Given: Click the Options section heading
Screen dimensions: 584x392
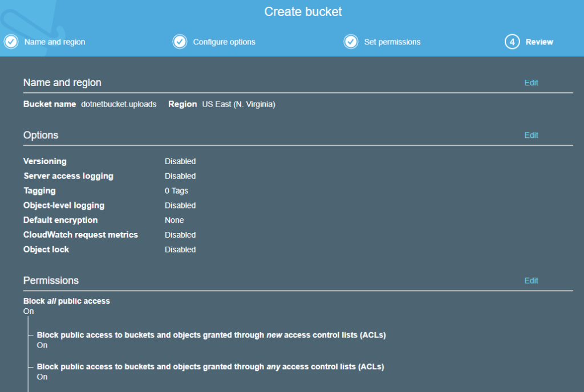Looking at the screenshot, I should click(41, 135).
